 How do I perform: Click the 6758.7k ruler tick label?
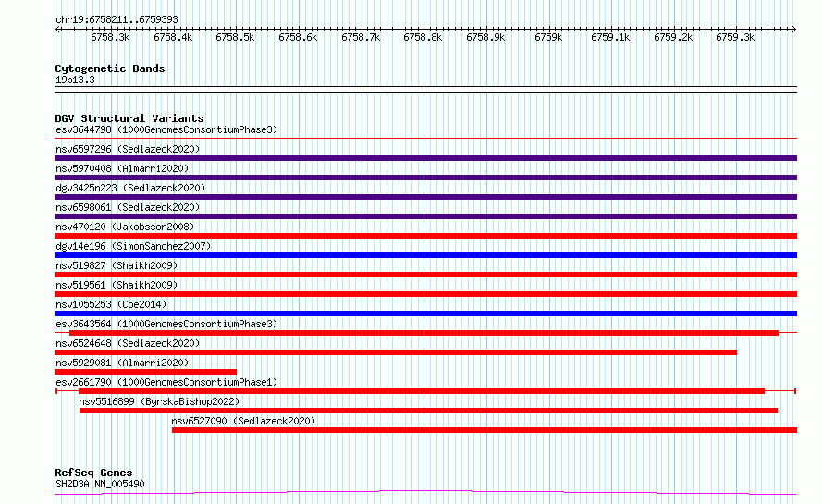pos(361,37)
